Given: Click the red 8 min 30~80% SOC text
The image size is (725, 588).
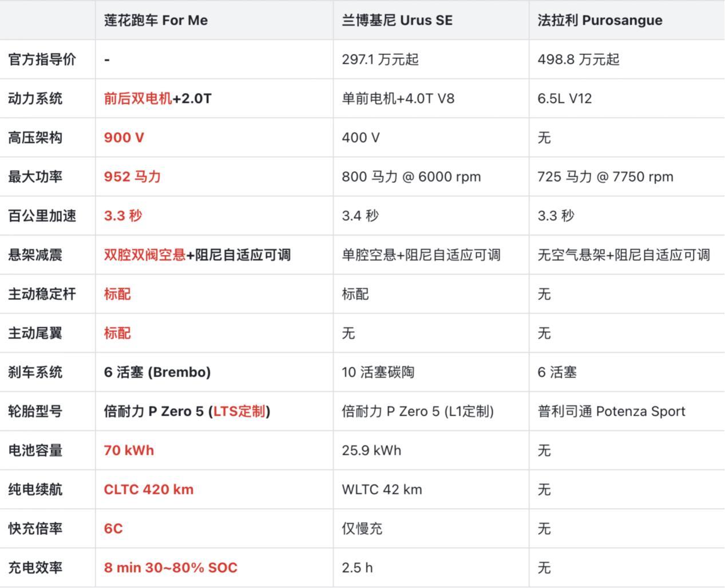Looking at the screenshot, I should click(171, 568).
